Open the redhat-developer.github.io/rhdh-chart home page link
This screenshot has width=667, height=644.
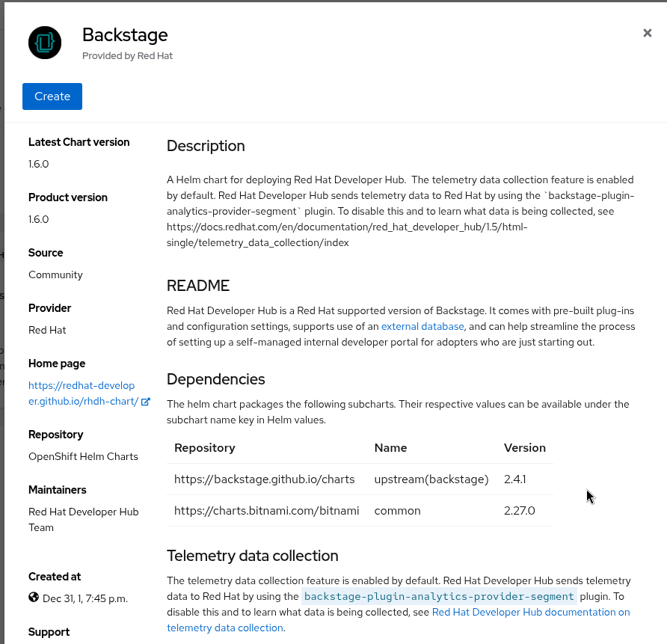(82, 393)
